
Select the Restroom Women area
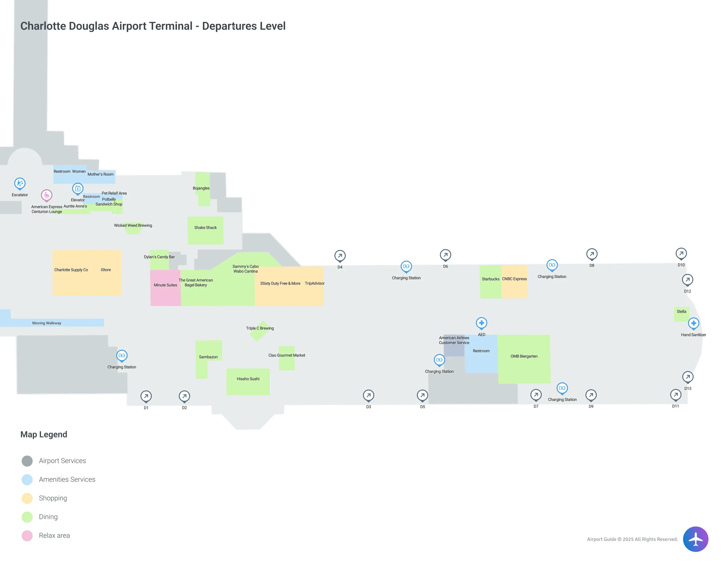click(x=70, y=174)
